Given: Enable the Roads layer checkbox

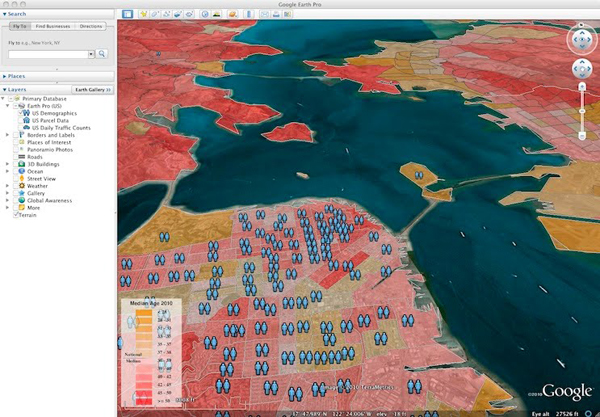Looking at the screenshot, I should click(16, 157).
